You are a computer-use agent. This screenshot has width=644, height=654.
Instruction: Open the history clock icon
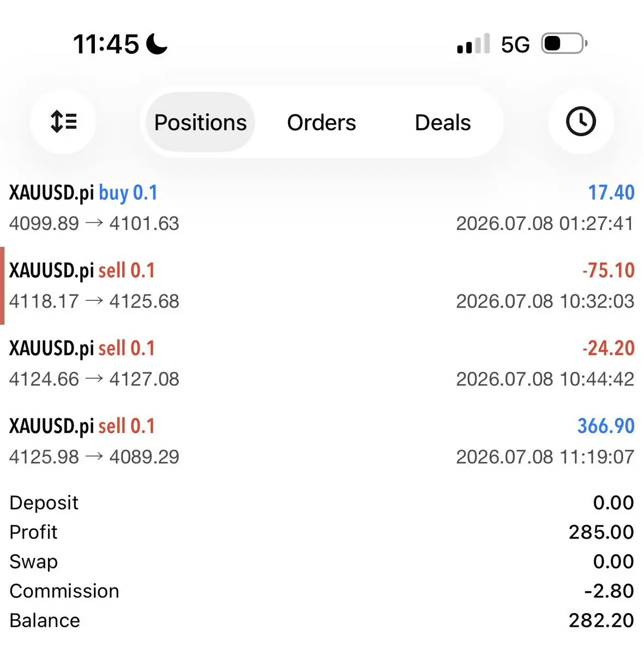point(581,122)
